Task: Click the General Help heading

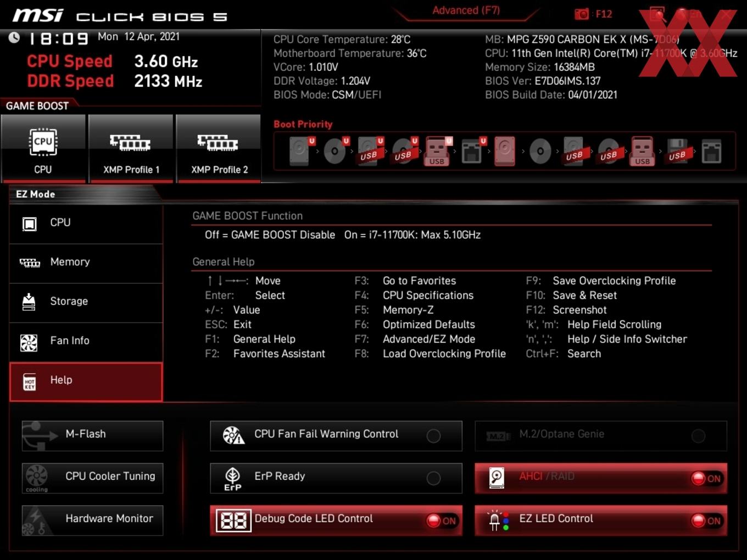Action: point(224,262)
